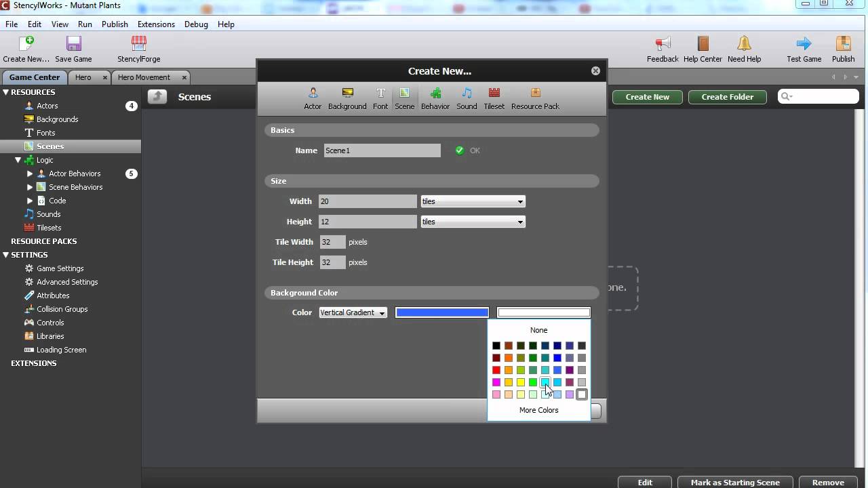Click the Create Folder button
The height and width of the screenshot is (488, 868).
click(x=727, y=97)
